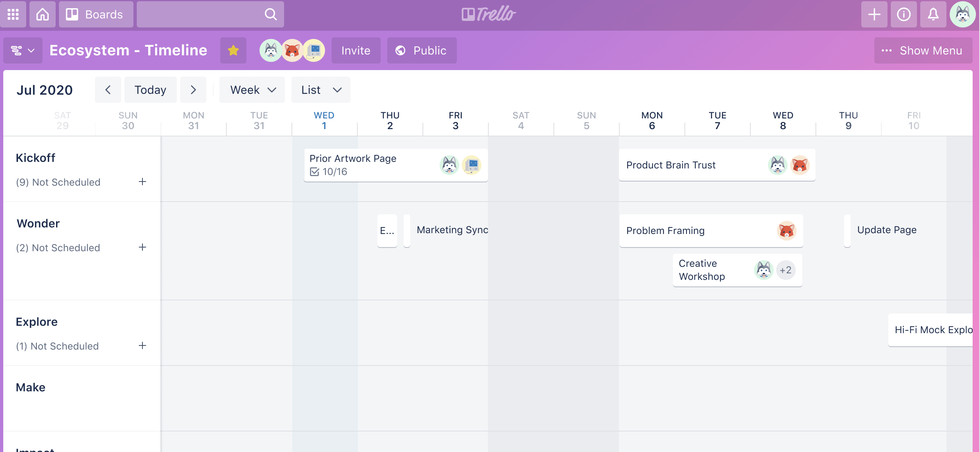Open the Boards menu
Viewport: 980px width, 452px height.
96,14
